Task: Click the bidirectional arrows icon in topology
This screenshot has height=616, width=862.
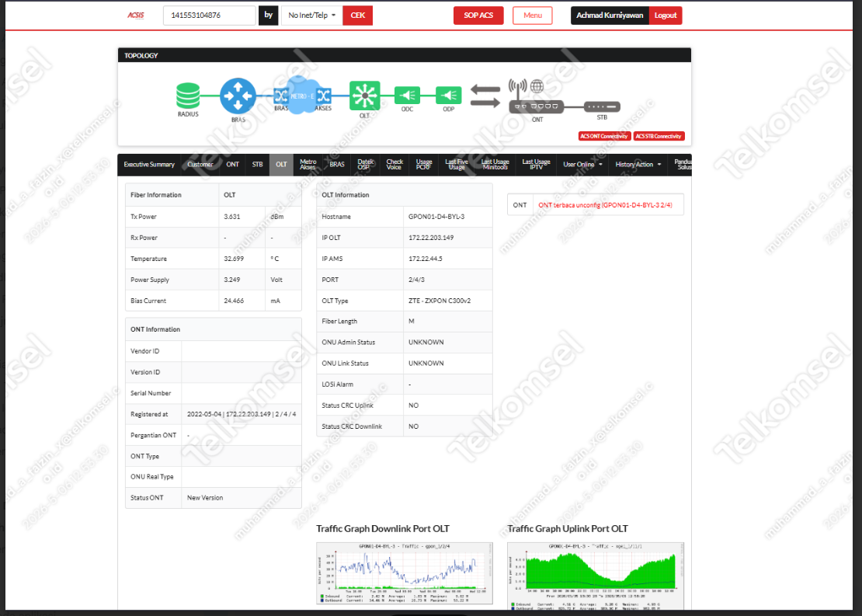Action: (485, 96)
